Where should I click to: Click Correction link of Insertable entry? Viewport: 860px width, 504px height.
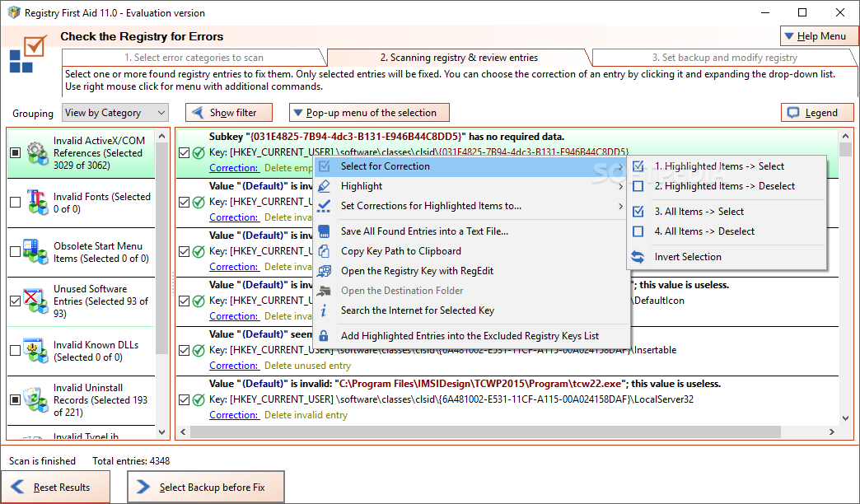(234, 366)
